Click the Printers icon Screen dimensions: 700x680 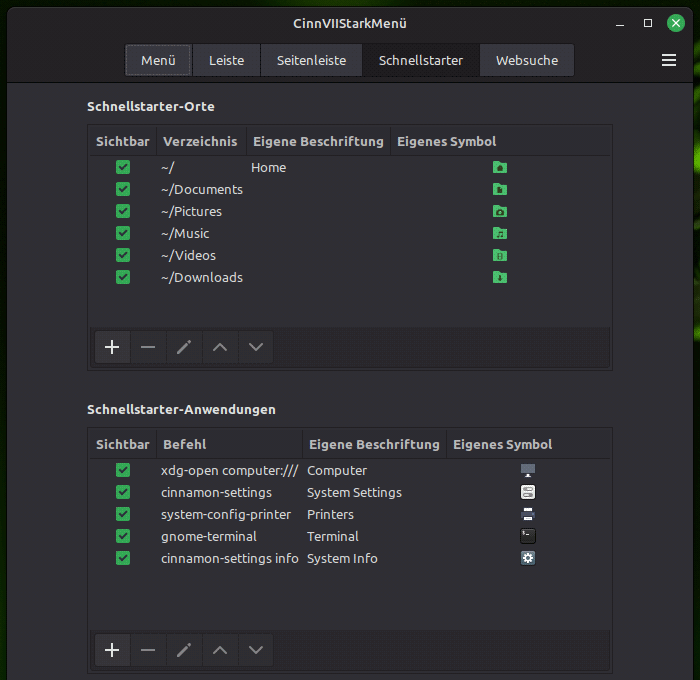pos(528,514)
